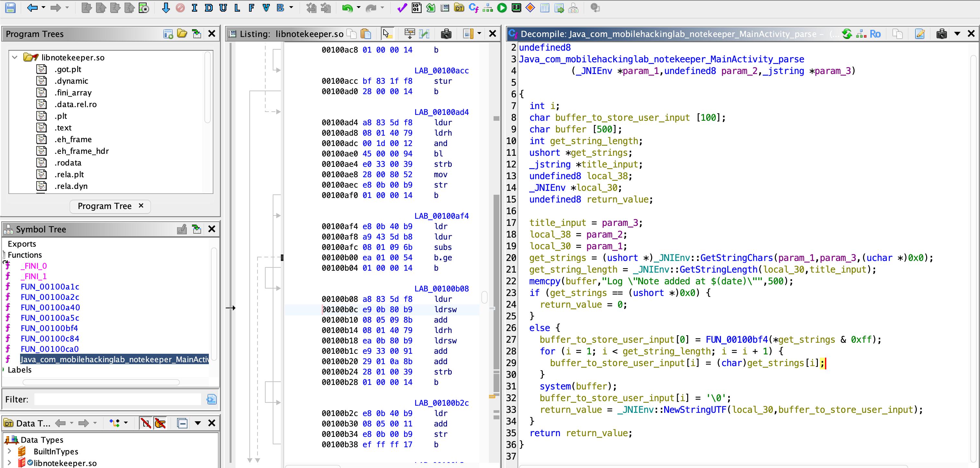Click the green Undo arrow icon

pyautogui.click(x=347, y=7)
